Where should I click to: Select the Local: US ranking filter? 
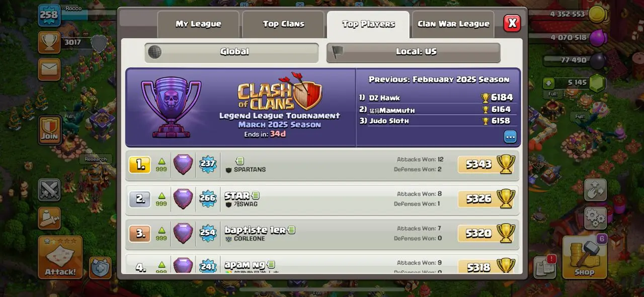tap(414, 52)
